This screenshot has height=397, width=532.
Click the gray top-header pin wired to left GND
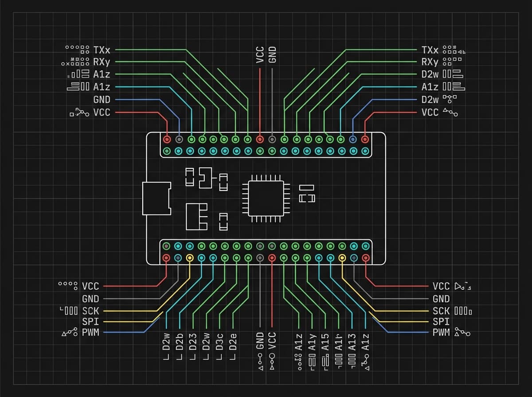point(179,139)
